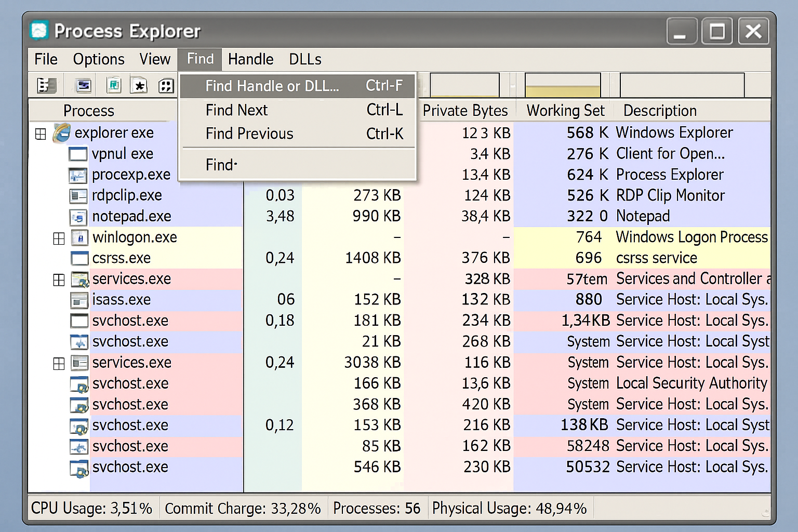Open the Handle menu
Image resolution: width=798 pixels, height=532 pixels.
click(x=251, y=59)
